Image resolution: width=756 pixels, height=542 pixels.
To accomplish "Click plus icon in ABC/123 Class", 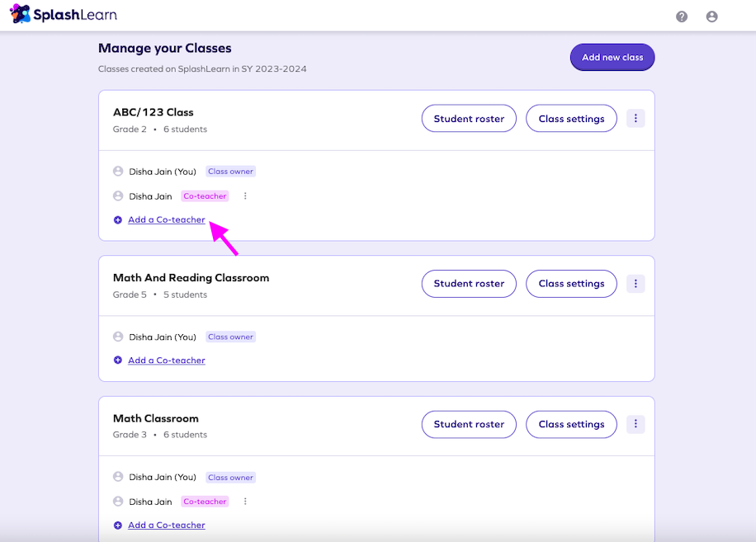I will tap(118, 220).
